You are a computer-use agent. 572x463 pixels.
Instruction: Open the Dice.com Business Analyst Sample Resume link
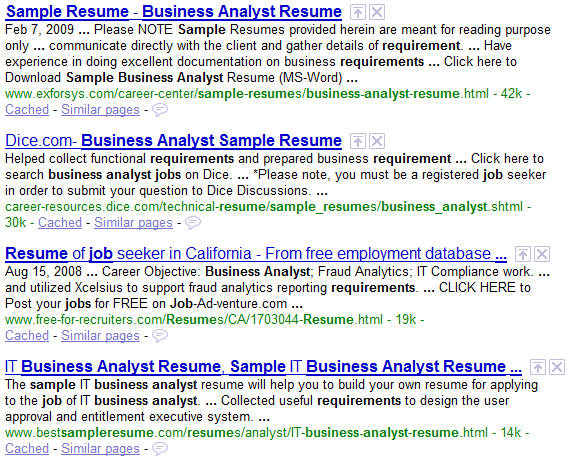click(x=174, y=141)
